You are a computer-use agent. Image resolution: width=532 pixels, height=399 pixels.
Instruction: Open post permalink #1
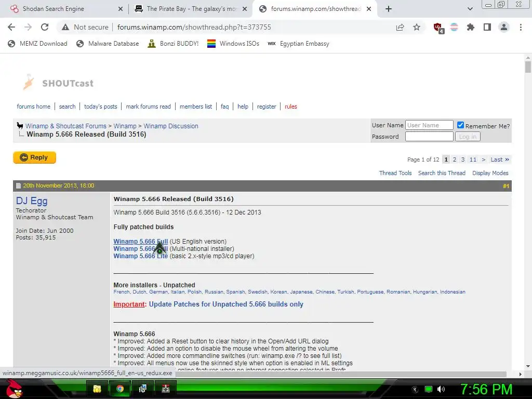pos(506,186)
